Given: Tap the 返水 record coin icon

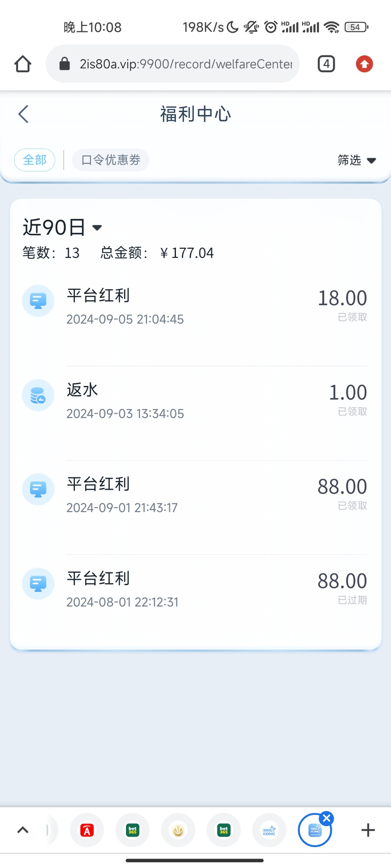Looking at the screenshot, I should pos(38,395).
